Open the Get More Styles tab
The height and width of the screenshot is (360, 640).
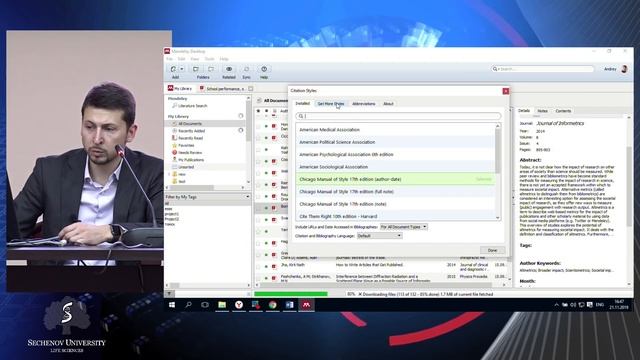click(331, 104)
